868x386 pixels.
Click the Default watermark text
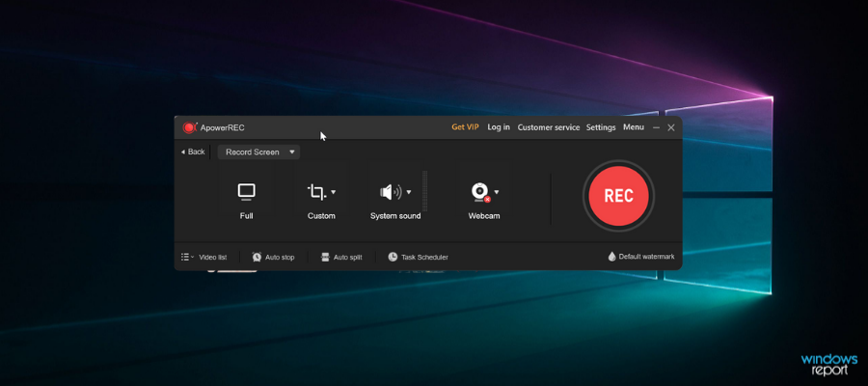point(646,257)
